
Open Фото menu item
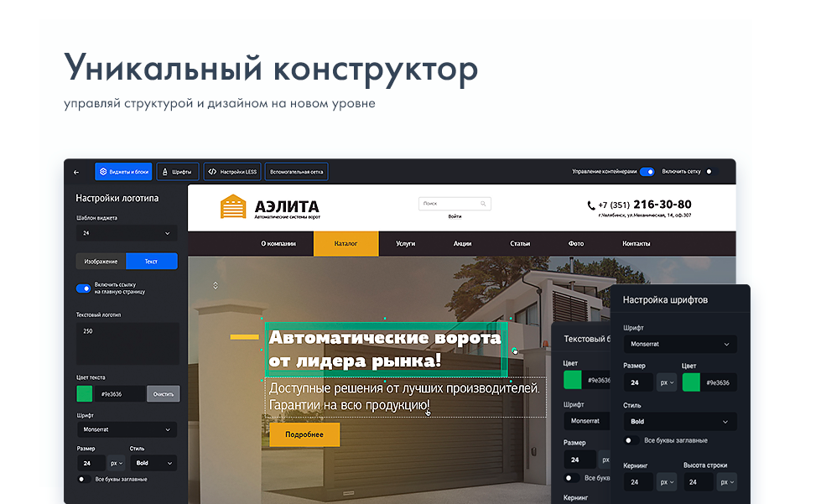(576, 243)
